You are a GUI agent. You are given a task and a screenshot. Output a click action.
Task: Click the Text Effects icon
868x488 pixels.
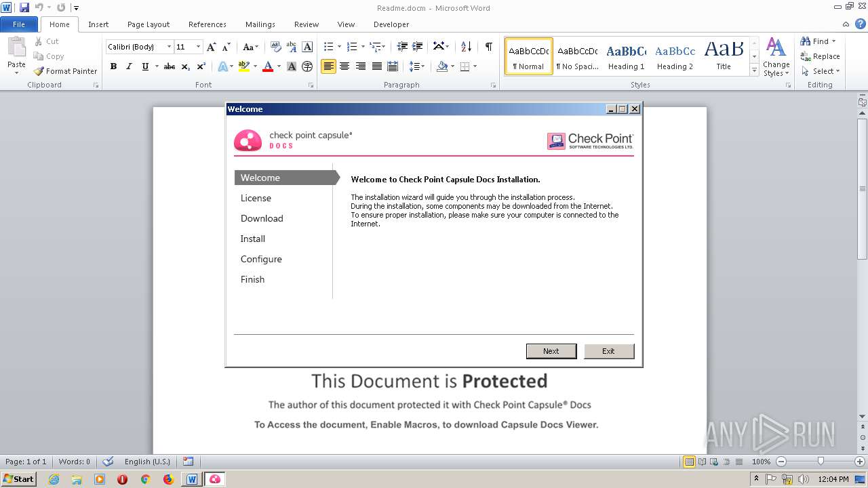[222, 66]
